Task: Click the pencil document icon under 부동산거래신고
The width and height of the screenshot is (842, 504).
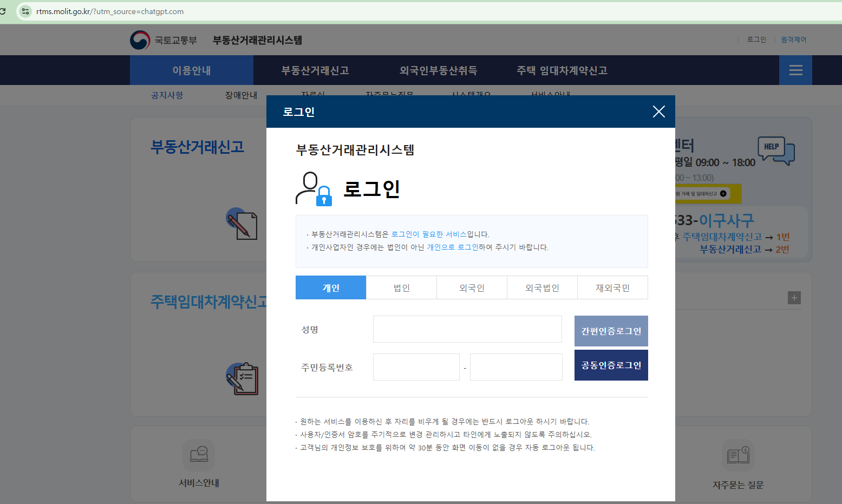Action: coord(241,224)
